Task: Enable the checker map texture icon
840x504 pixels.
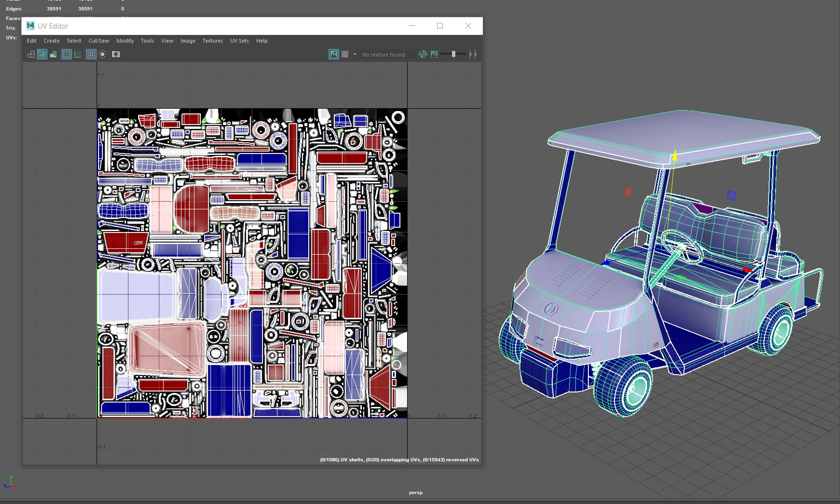Action: point(345,54)
